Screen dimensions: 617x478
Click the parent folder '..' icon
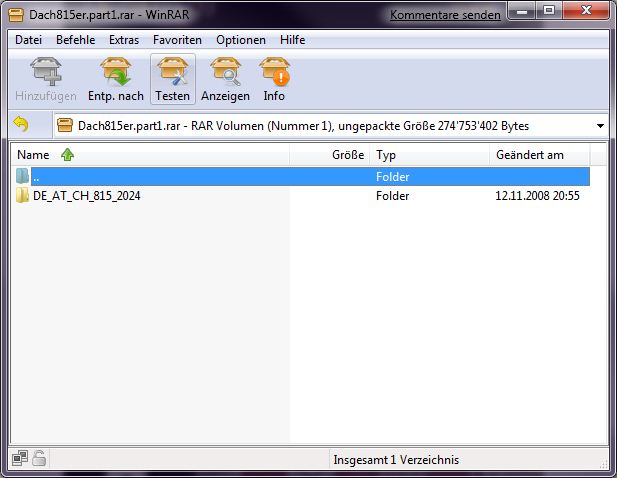pos(22,176)
